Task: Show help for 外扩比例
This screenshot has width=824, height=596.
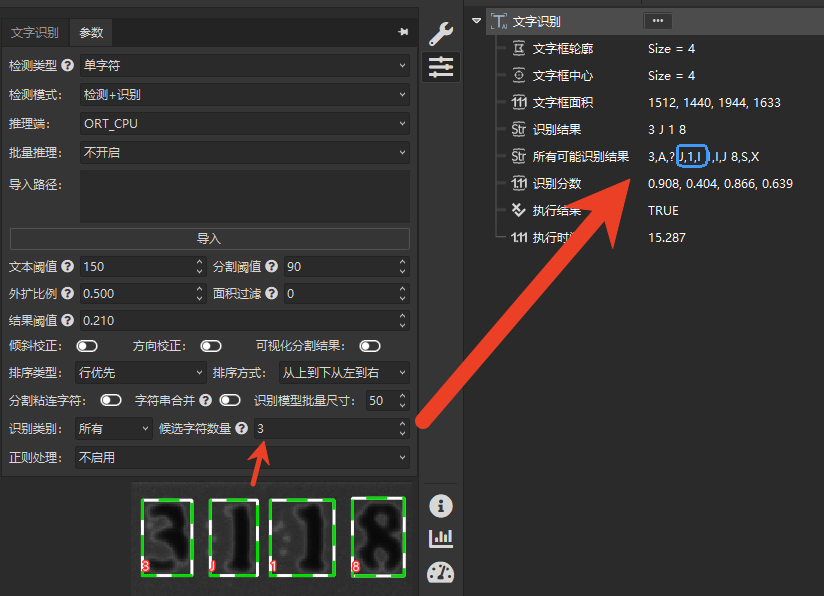Action: 67,293
